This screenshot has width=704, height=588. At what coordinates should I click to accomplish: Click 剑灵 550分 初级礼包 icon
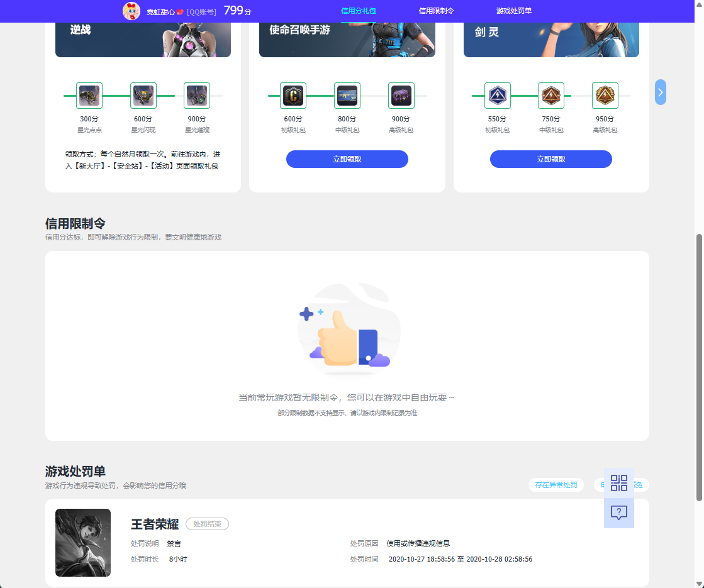tap(498, 96)
